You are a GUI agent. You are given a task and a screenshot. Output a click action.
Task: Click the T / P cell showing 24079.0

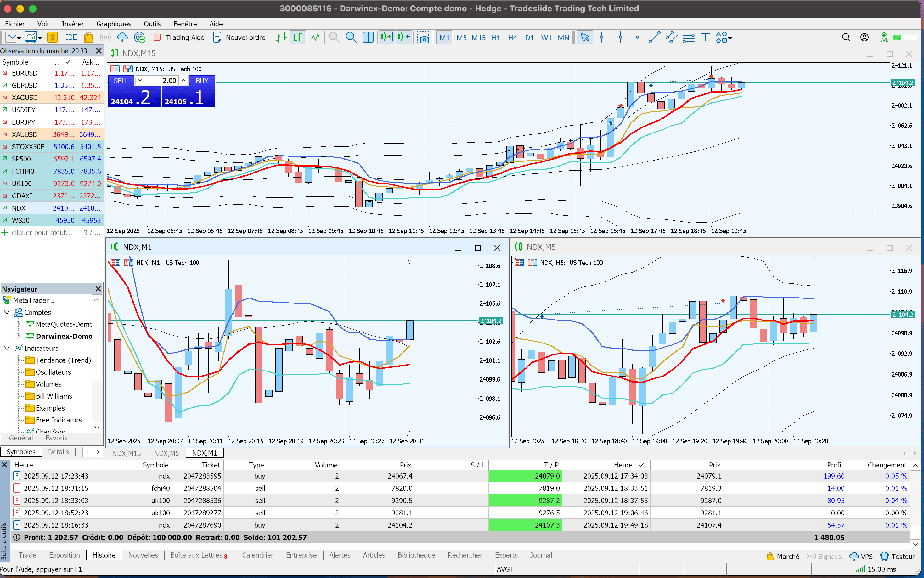click(525, 476)
